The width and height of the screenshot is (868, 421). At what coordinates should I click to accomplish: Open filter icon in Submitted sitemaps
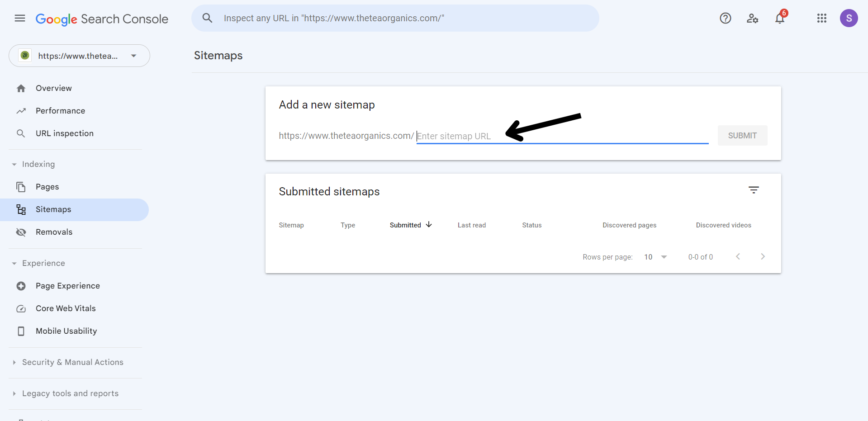point(753,190)
